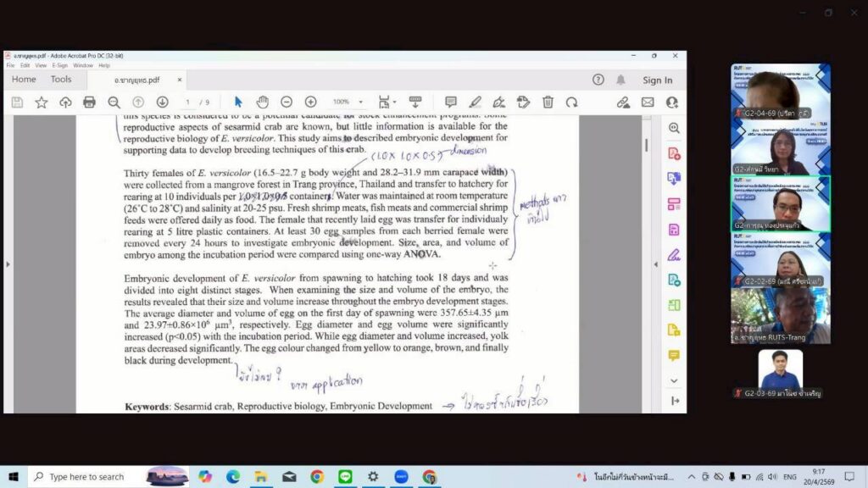Click the document vertical scrollbar

coord(646,144)
